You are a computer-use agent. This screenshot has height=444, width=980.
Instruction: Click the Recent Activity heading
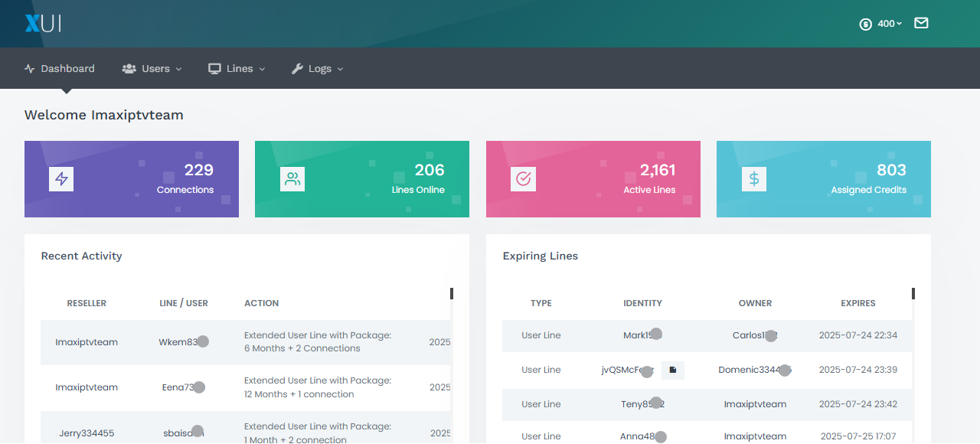[82, 256]
